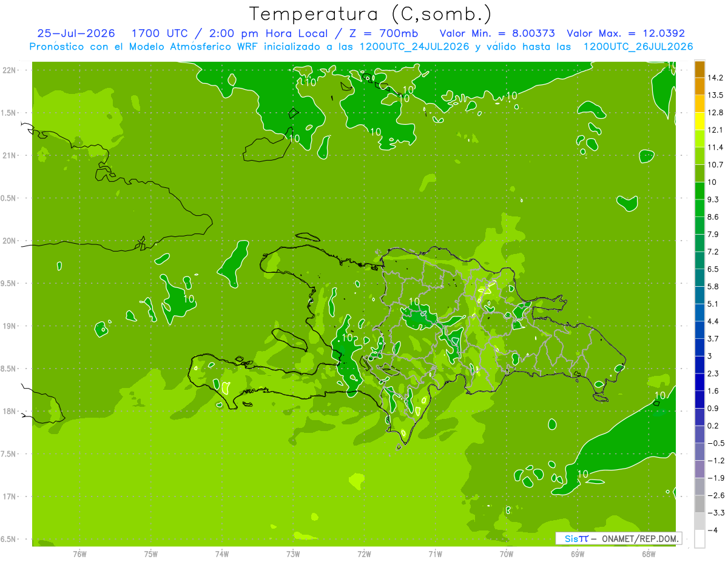Click the '0.2' color scale label

(713, 426)
